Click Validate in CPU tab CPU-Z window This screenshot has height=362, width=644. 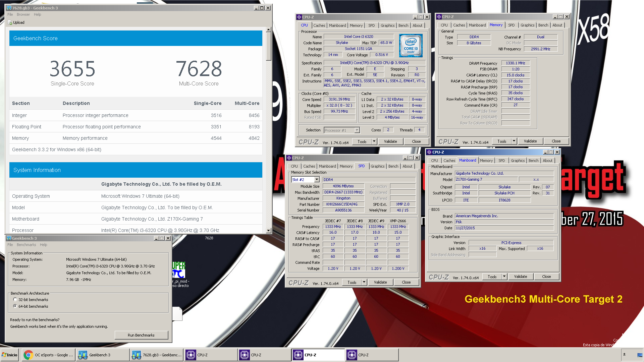pos(390,142)
